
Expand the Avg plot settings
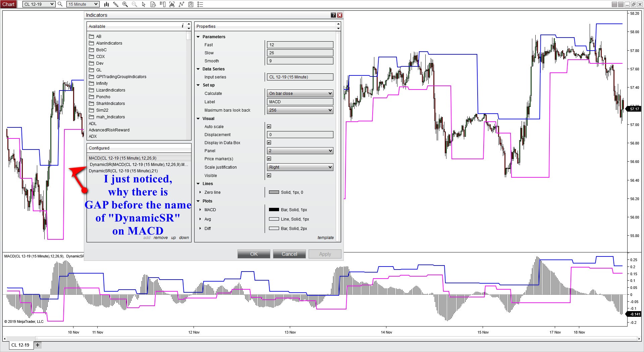[x=200, y=219]
